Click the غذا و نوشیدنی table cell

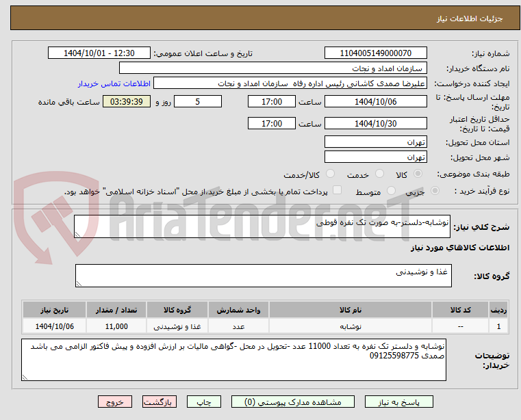[x=177, y=326]
